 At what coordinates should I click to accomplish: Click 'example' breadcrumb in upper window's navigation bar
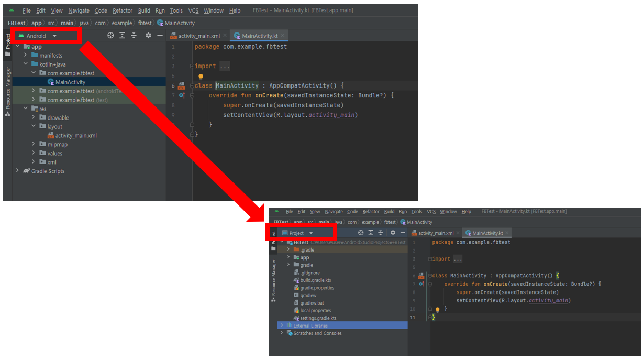[x=122, y=23]
